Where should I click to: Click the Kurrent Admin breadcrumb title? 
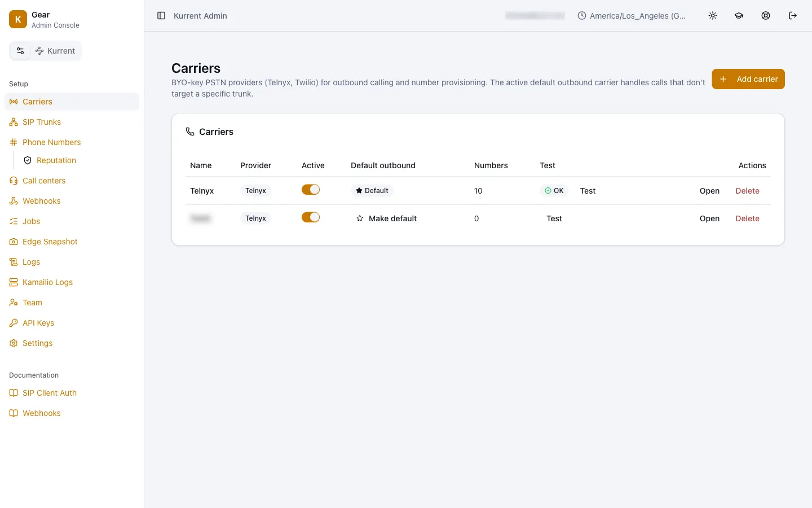tap(200, 16)
